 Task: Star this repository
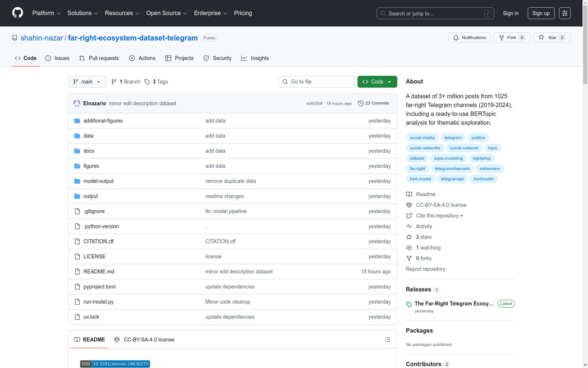pos(552,38)
